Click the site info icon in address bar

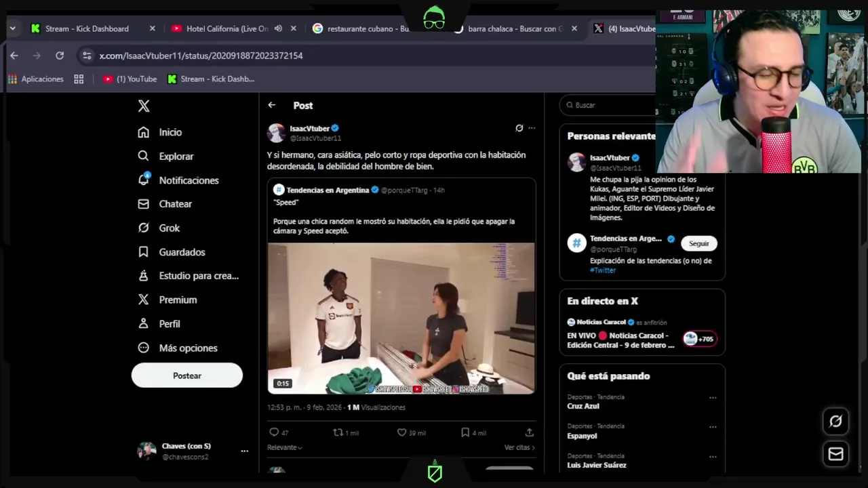(86, 56)
